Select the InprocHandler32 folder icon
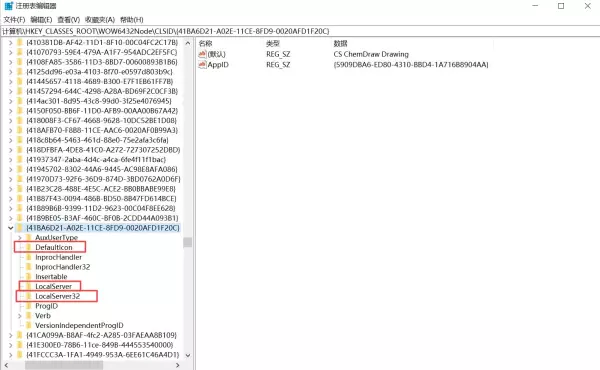 click(x=29, y=267)
